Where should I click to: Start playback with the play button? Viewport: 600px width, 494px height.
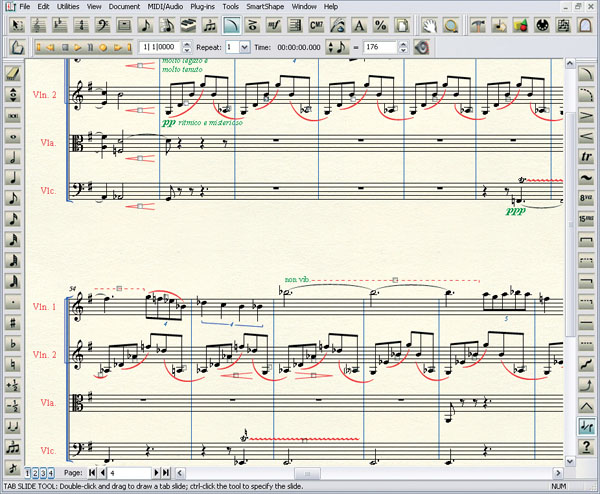point(78,47)
